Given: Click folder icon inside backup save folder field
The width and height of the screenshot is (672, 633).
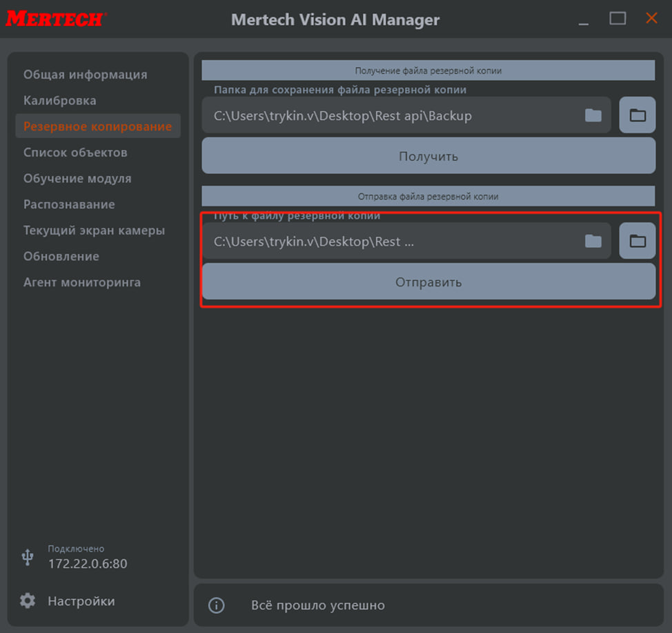Looking at the screenshot, I should (x=593, y=115).
